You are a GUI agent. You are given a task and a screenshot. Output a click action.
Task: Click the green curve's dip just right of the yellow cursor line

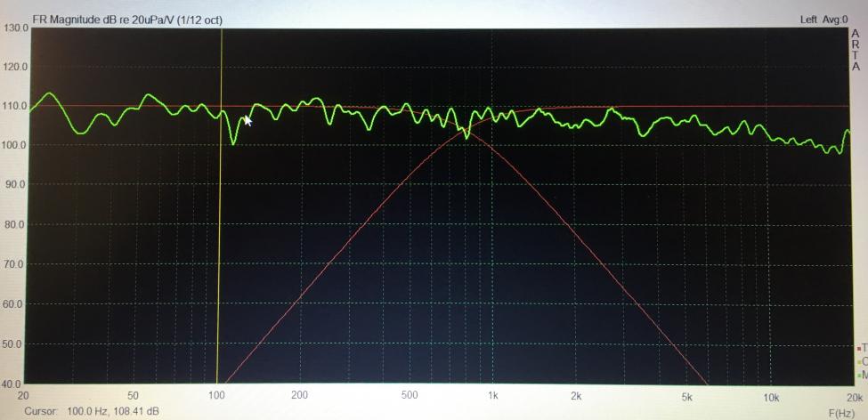click(x=233, y=143)
